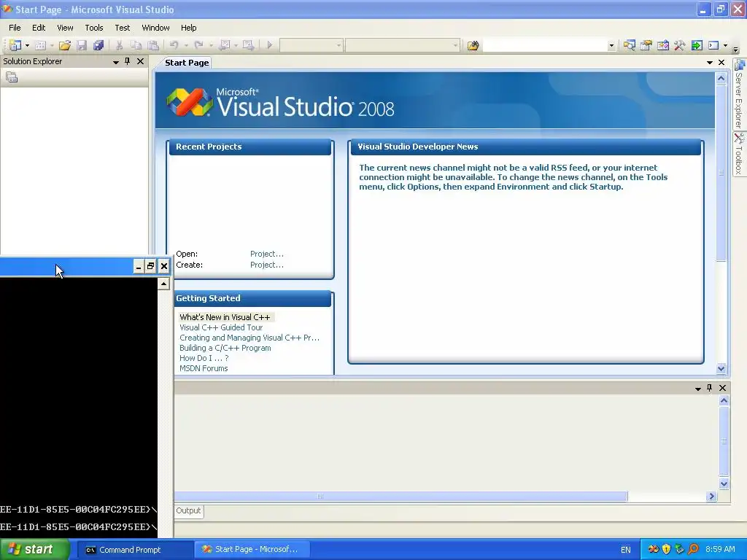Open the Solution Configurations combo box

pyautogui.click(x=311, y=45)
